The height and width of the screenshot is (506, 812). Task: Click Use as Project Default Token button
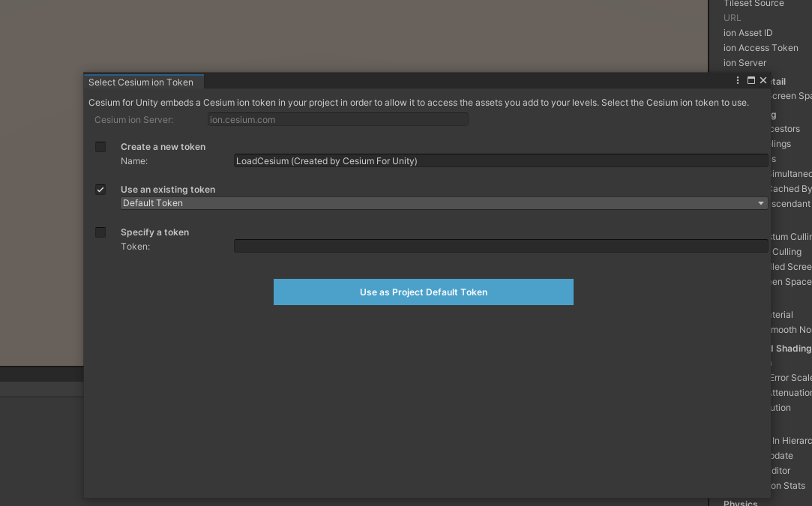coord(423,292)
